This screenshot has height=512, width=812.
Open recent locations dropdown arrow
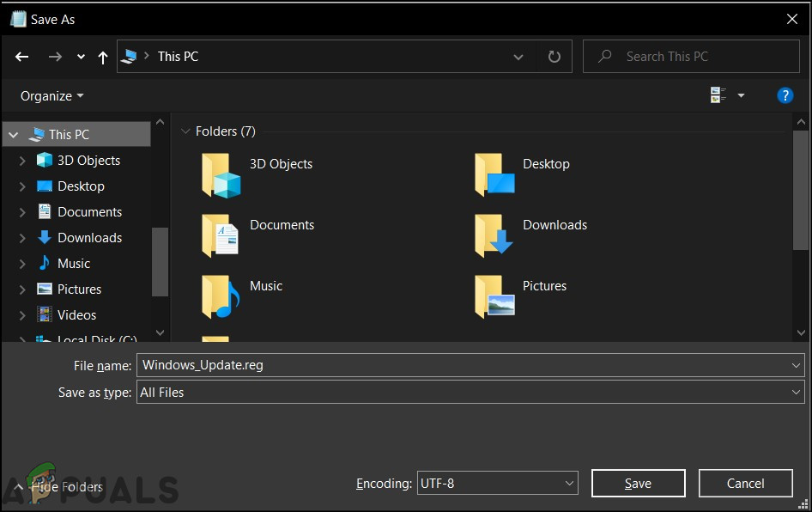(81, 57)
